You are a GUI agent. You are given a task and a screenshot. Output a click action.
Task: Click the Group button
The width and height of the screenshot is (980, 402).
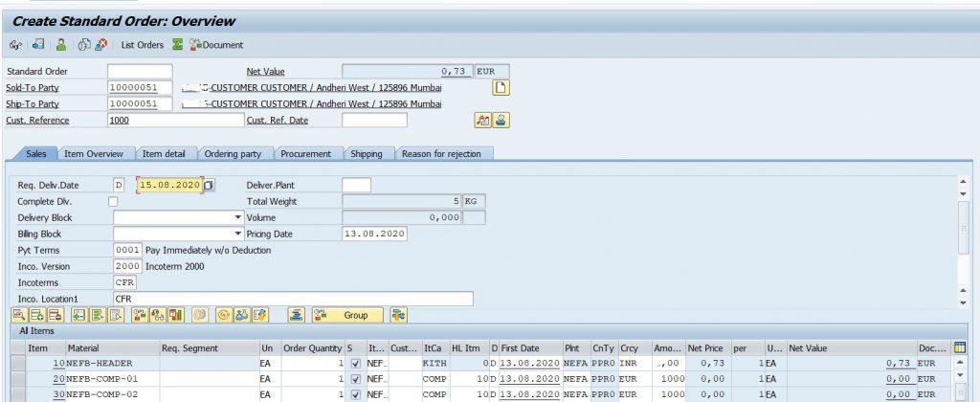tap(347, 315)
